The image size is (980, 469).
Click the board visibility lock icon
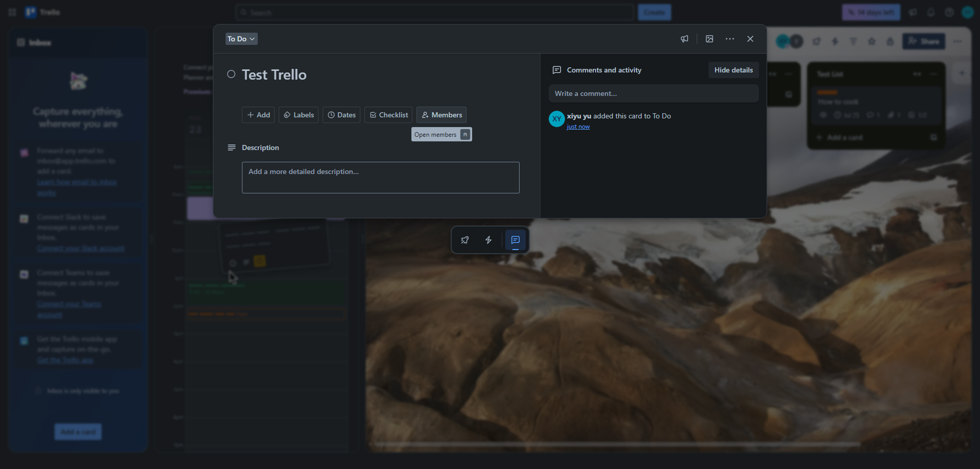[890, 41]
